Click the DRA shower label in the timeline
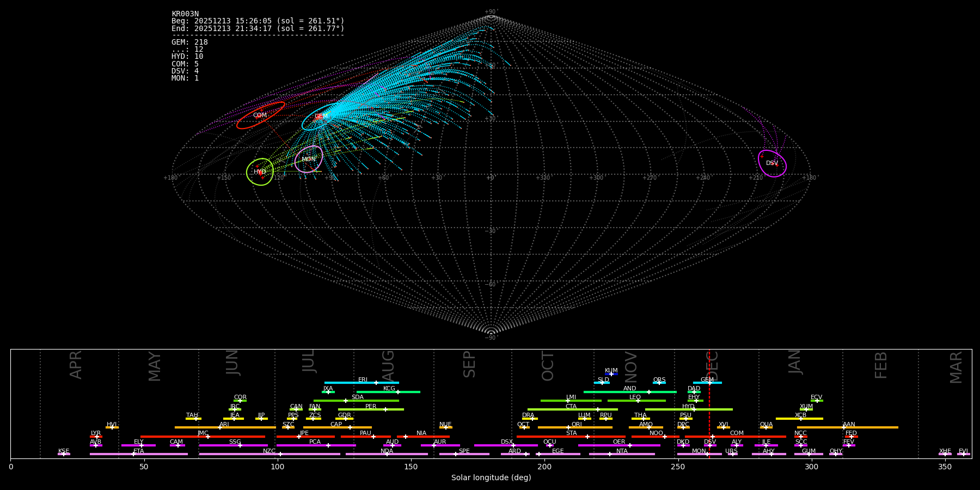 (x=528, y=415)
